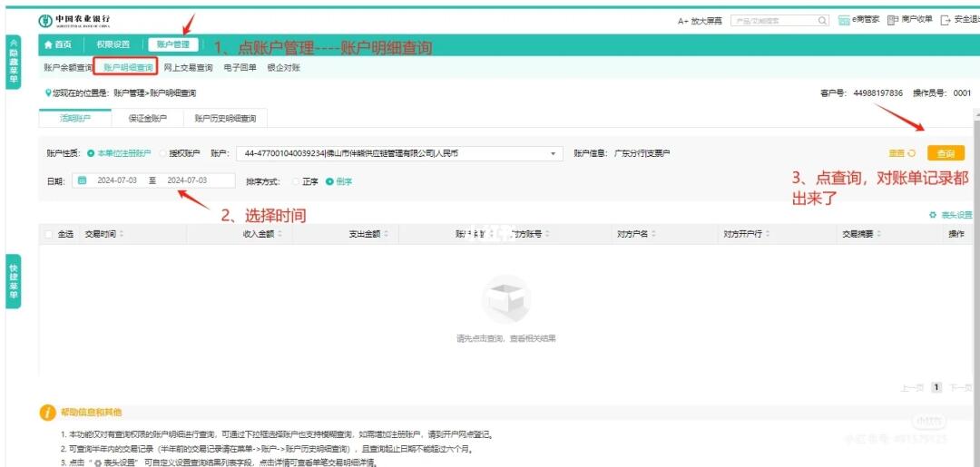
Task: Sort by 对方户名 column arrows
Action: coord(653,234)
